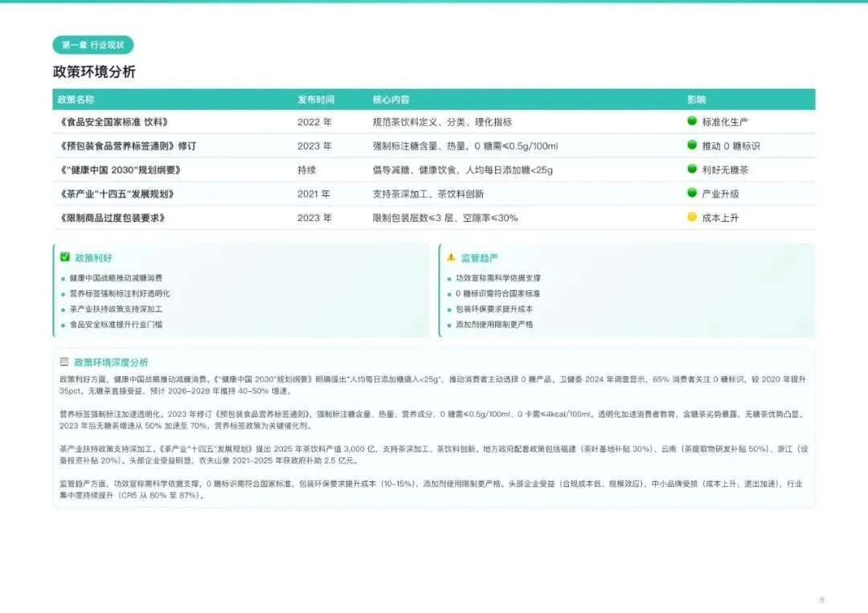Click the paragraph starting 营养标签强制标注加速透明化
868x613 pixels.
432,420
